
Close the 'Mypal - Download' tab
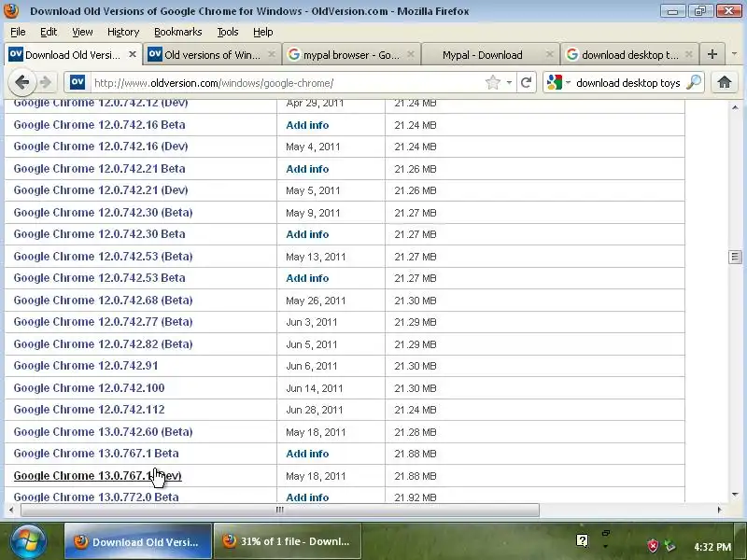point(549,54)
